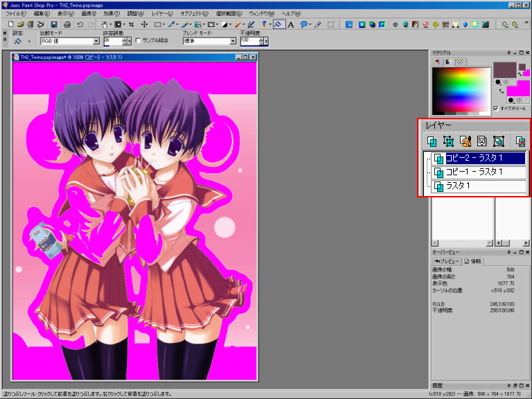The image size is (532, 399).
Task: Select the Crop tool
Action: tap(131, 24)
